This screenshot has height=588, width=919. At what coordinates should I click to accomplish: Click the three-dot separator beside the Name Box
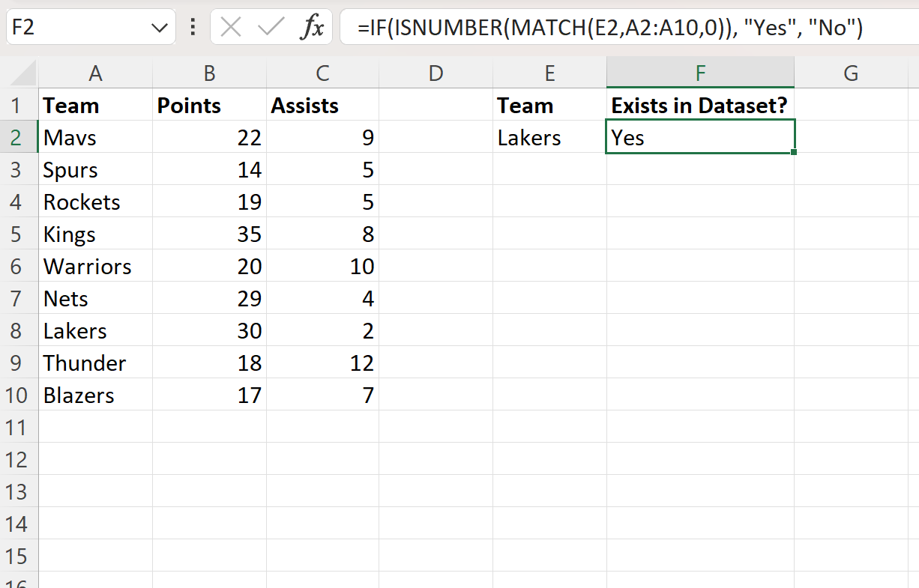click(193, 27)
